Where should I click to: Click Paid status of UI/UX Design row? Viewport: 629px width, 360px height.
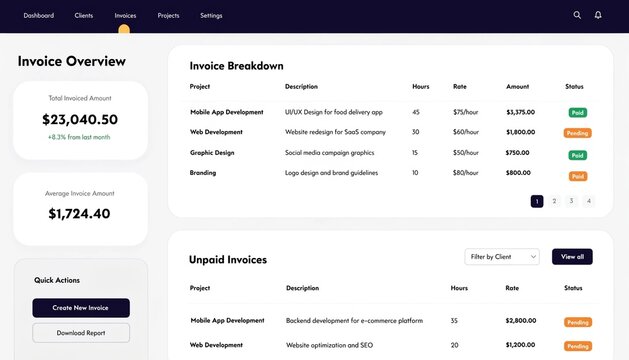(578, 113)
